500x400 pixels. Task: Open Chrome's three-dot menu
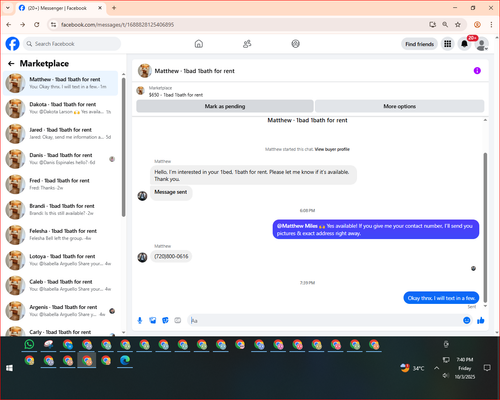[x=491, y=25]
